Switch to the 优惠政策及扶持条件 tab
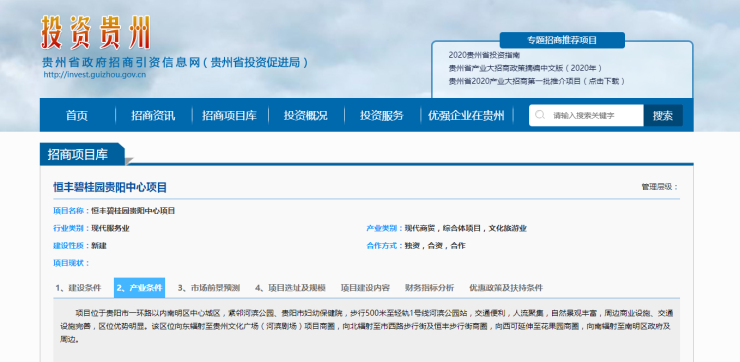The width and height of the screenshot is (740, 362). [506, 288]
